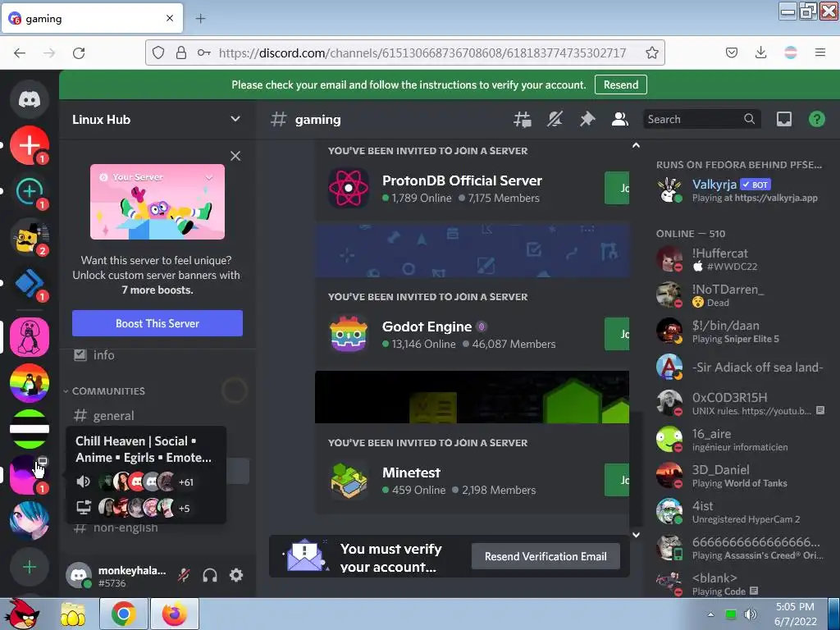This screenshot has width=840, height=630.
Task: Join the ProtonDB Official Server
Action: tap(617, 188)
